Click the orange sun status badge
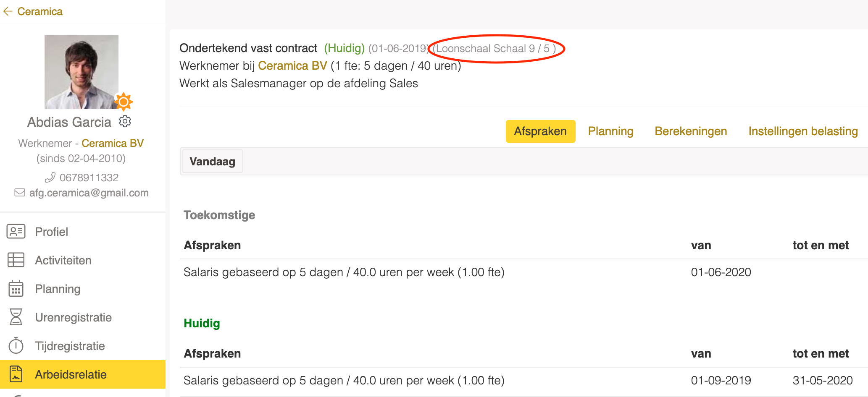This screenshot has height=397, width=868. tap(123, 102)
